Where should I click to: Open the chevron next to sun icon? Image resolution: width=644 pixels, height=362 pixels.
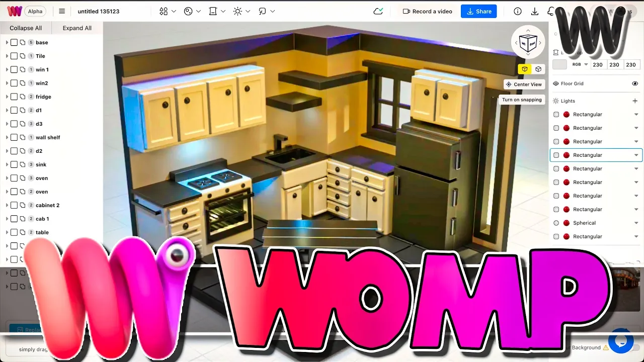click(x=248, y=11)
